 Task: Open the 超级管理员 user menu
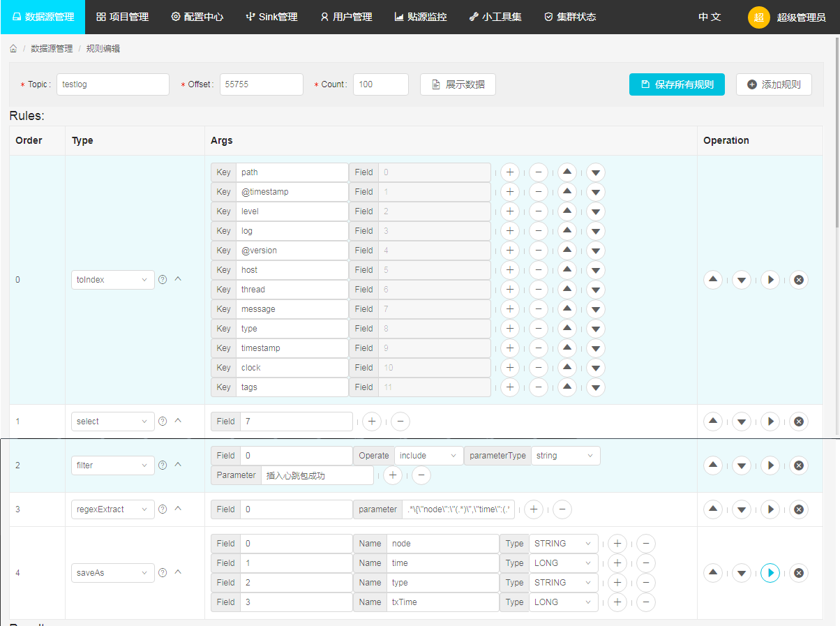click(x=802, y=17)
